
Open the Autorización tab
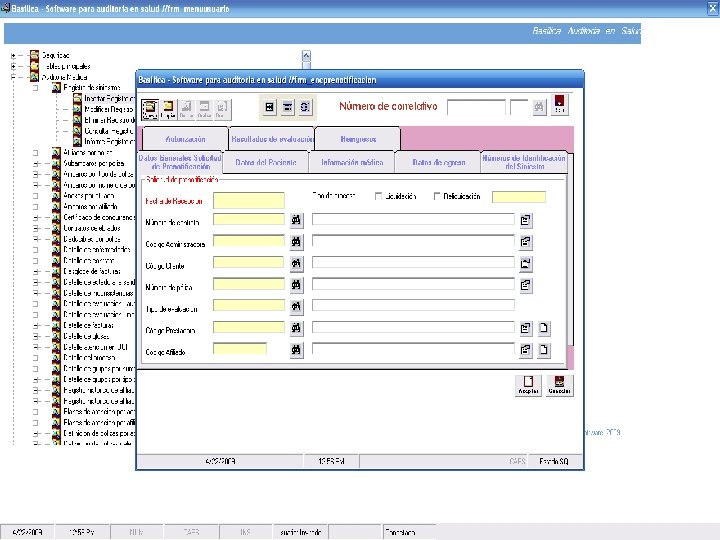point(185,139)
